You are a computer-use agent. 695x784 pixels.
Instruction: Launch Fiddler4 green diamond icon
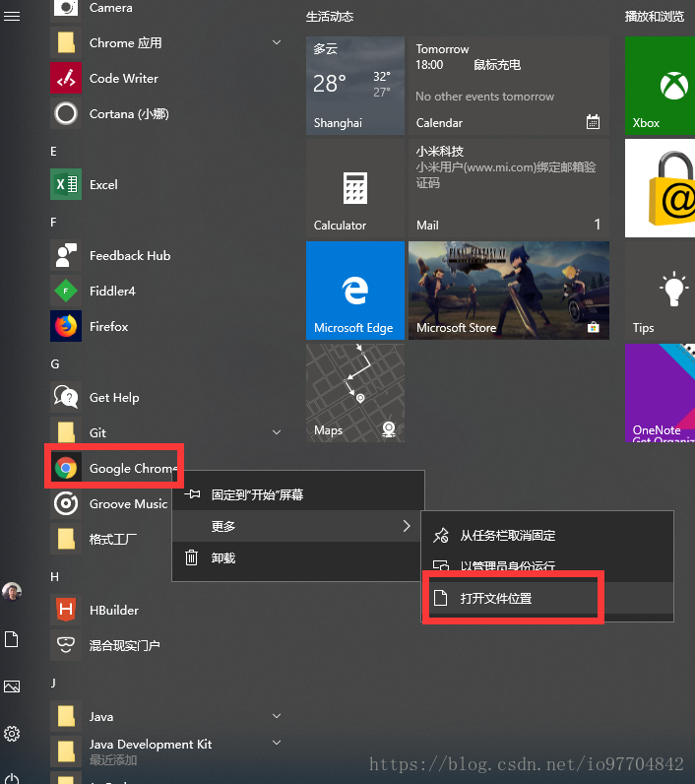click(x=66, y=291)
